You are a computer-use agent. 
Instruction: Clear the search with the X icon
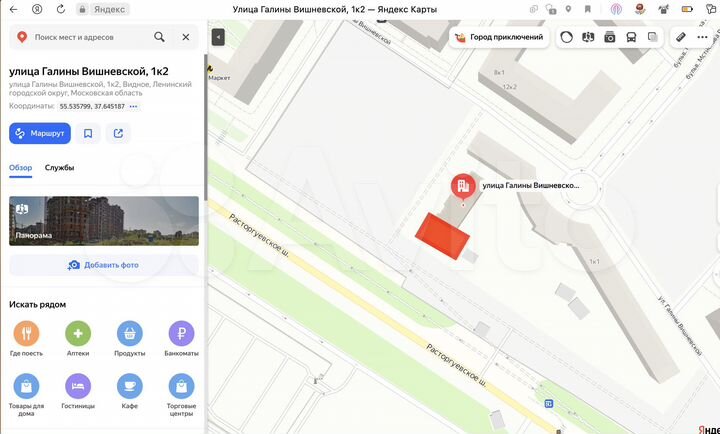point(186,37)
